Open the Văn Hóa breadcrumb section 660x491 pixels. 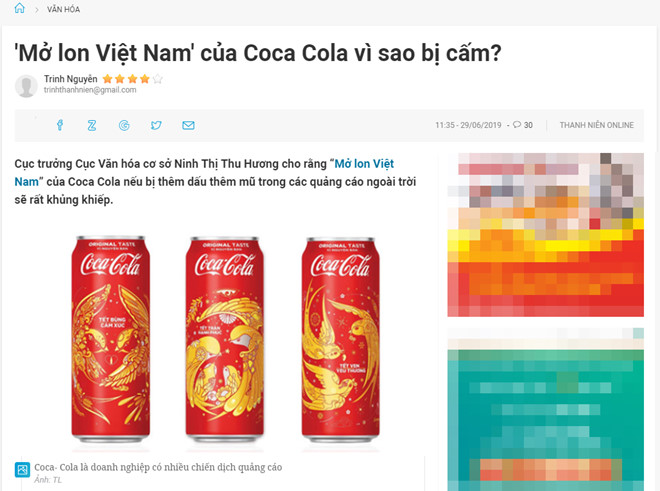click(x=64, y=9)
